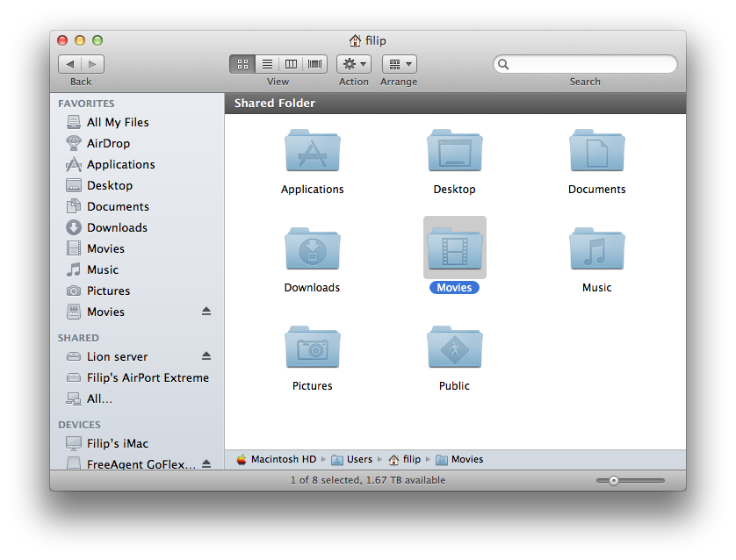Switch to list view mode

267,64
